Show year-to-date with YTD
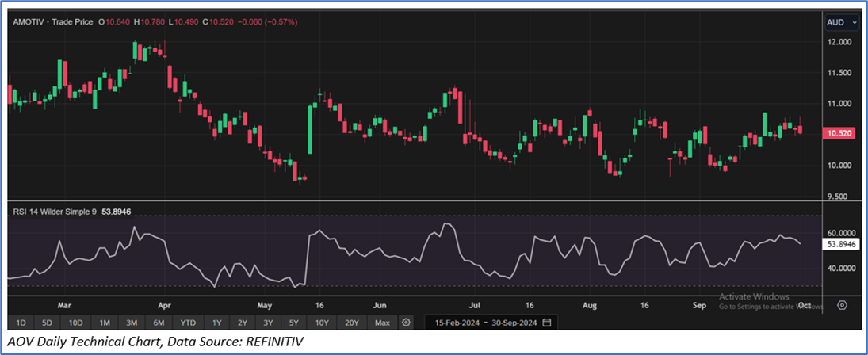868x355 pixels. tap(188, 323)
